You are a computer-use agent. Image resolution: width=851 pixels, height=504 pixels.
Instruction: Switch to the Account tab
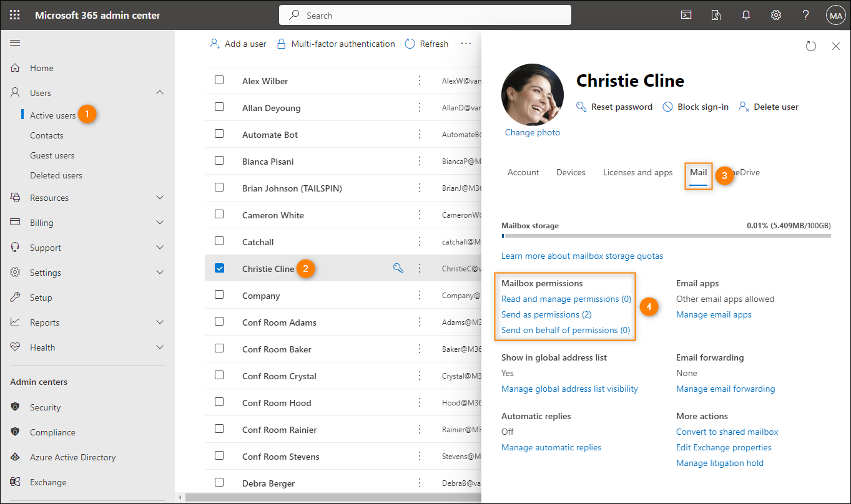(523, 172)
